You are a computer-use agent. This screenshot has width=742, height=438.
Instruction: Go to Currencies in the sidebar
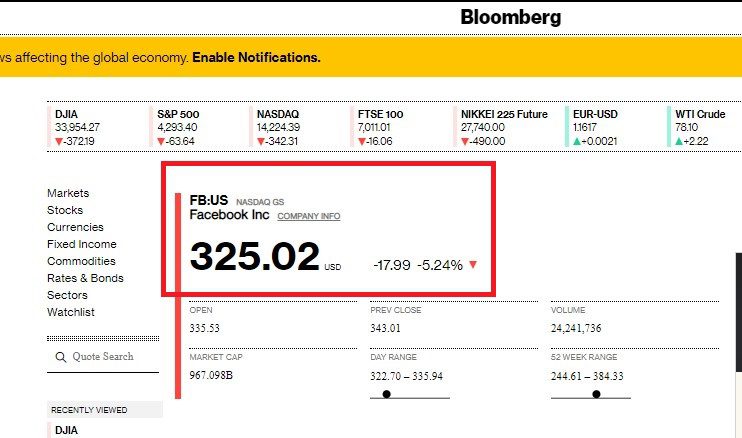pos(75,227)
